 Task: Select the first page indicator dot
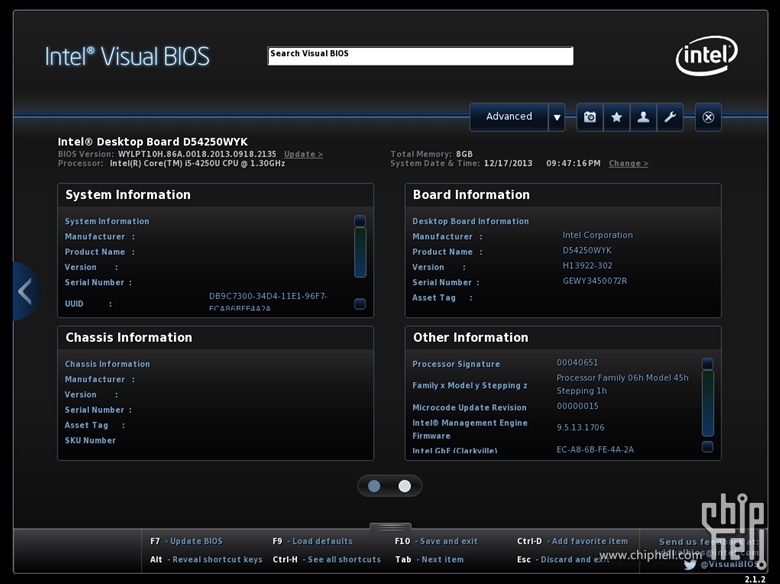pyautogui.click(x=374, y=486)
